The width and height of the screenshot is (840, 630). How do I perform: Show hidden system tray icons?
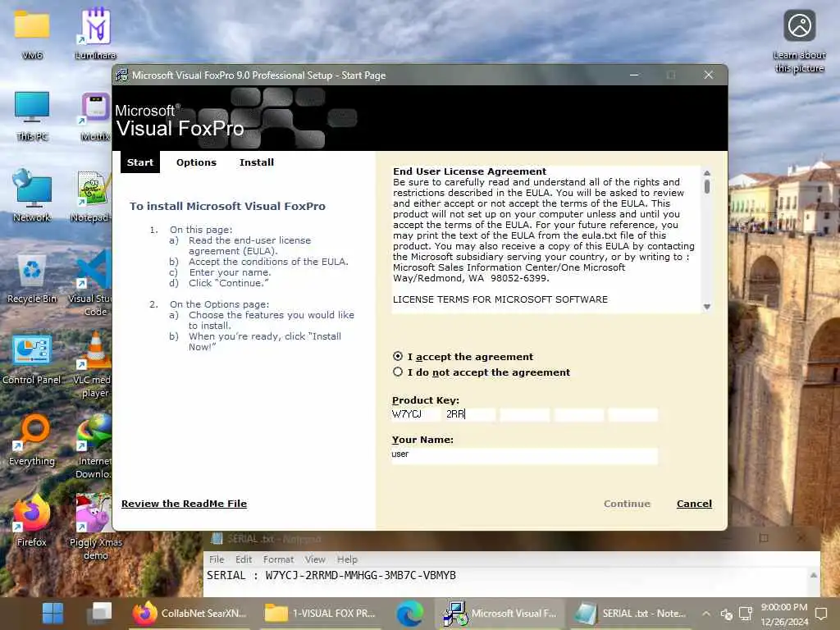pos(706,614)
